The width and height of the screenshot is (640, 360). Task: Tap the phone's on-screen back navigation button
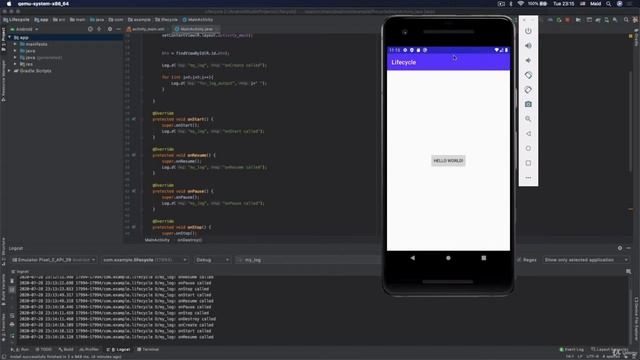coord(413,258)
